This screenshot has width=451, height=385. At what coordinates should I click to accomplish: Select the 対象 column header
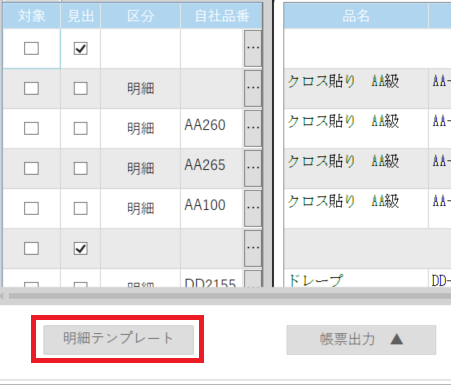[x=32, y=16]
